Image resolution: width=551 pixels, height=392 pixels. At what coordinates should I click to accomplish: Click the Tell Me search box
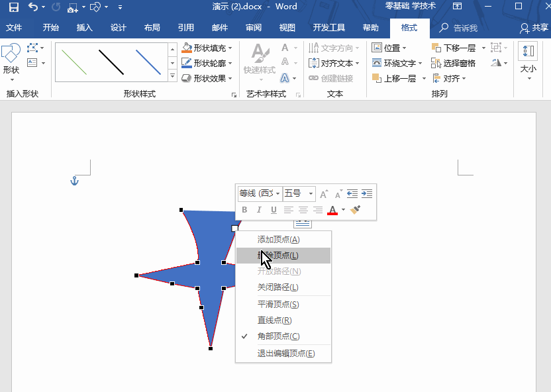[458, 28]
